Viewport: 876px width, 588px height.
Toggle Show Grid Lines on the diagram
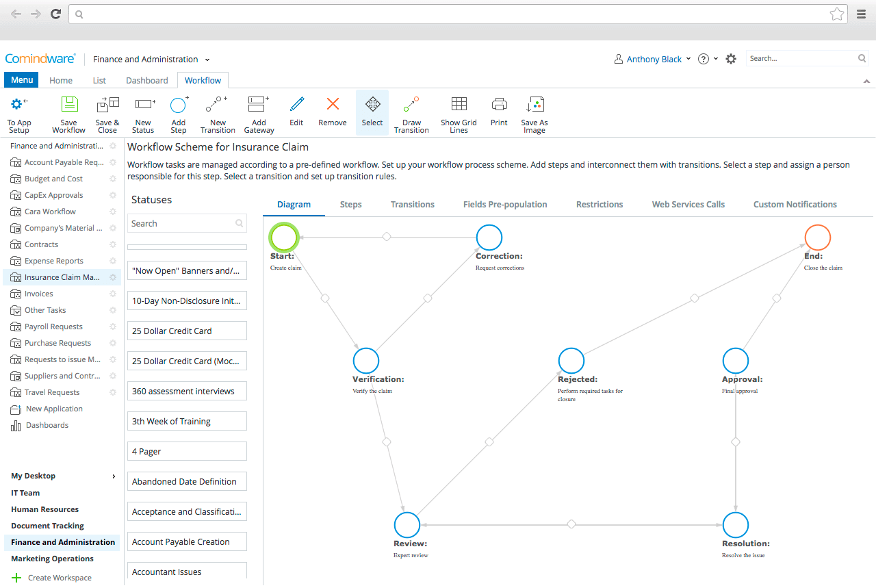point(458,112)
